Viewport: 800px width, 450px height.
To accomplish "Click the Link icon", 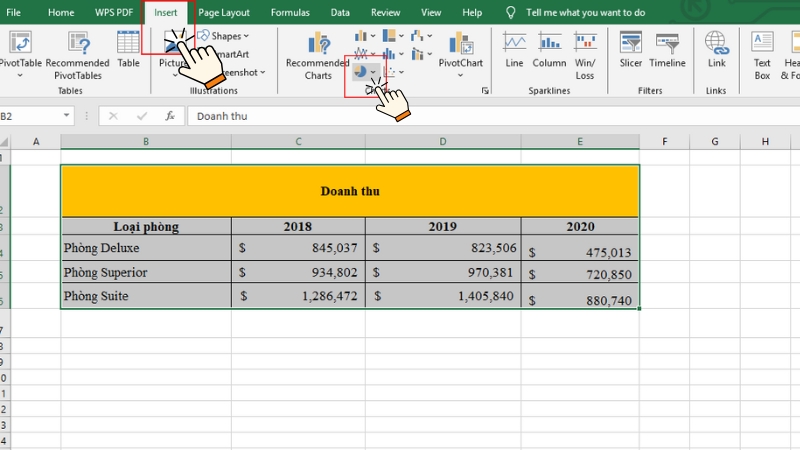I will click(716, 44).
